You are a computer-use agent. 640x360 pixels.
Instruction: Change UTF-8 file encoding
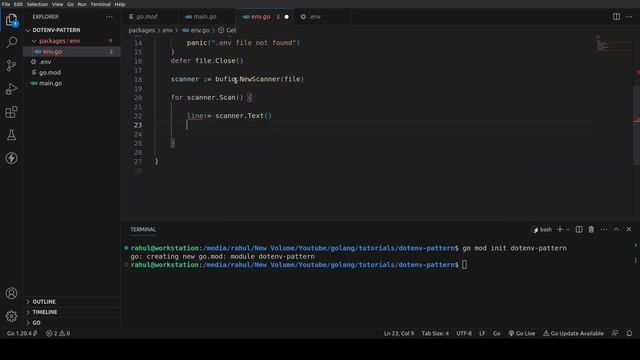click(x=464, y=333)
